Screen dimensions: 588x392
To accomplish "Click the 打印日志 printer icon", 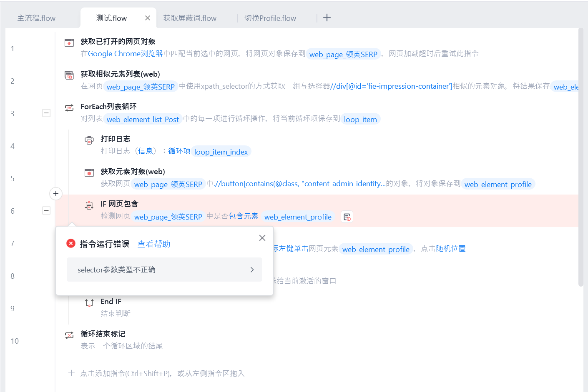I will [89, 140].
